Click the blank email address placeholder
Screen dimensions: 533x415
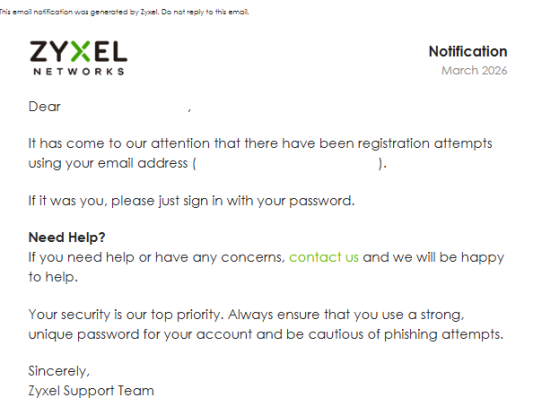[287, 163]
